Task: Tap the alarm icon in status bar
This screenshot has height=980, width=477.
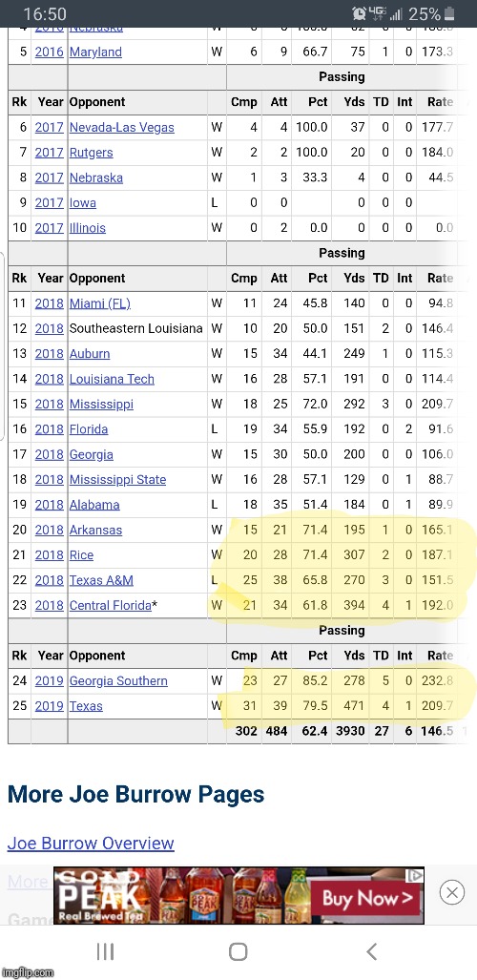Action: (x=359, y=13)
